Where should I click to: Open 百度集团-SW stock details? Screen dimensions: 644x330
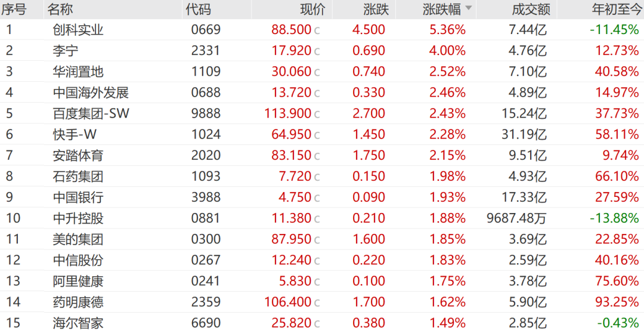tap(91, 113)
